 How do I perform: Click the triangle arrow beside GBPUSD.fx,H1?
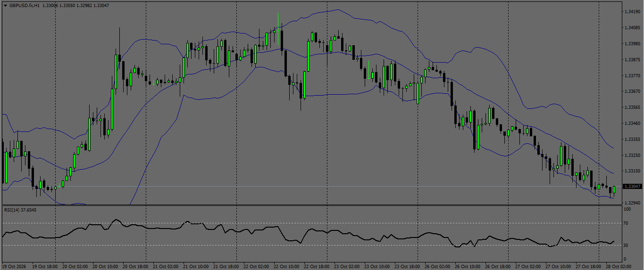pos(5,5)
